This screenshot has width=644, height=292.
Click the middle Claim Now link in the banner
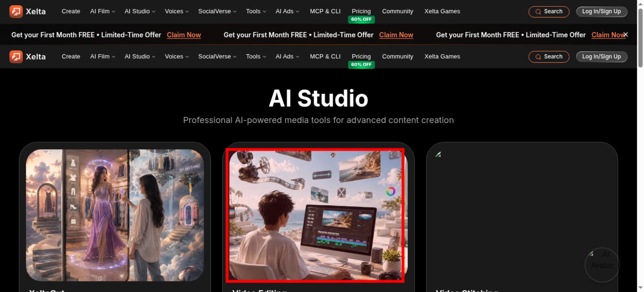pyautogui.click(x=396, y=35)
